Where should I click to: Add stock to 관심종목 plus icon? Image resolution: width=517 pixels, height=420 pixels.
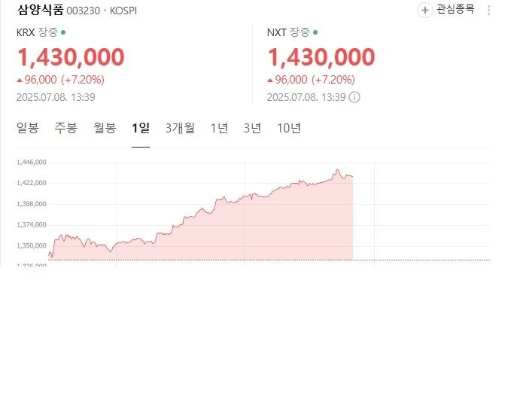[x=424, y=11]
